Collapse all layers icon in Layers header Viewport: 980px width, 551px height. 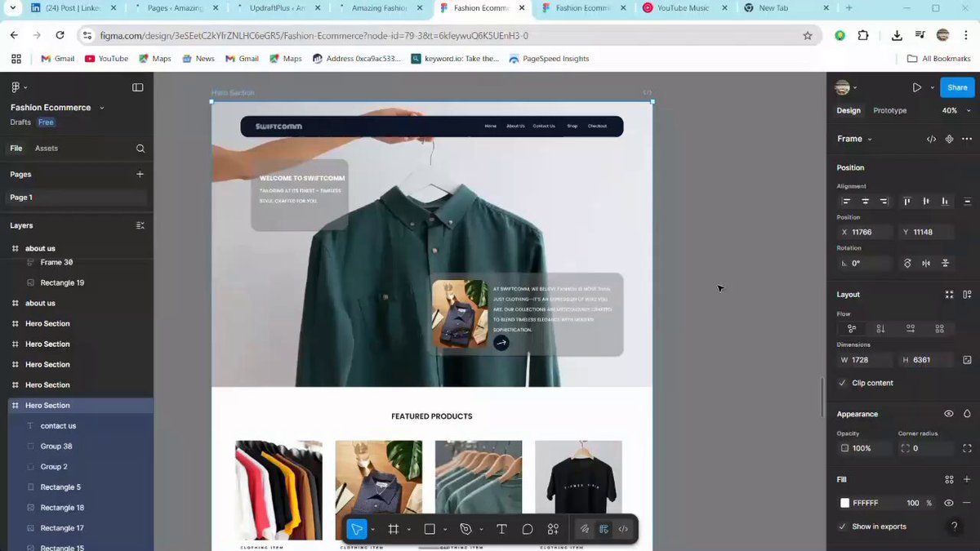coord(140,225)
